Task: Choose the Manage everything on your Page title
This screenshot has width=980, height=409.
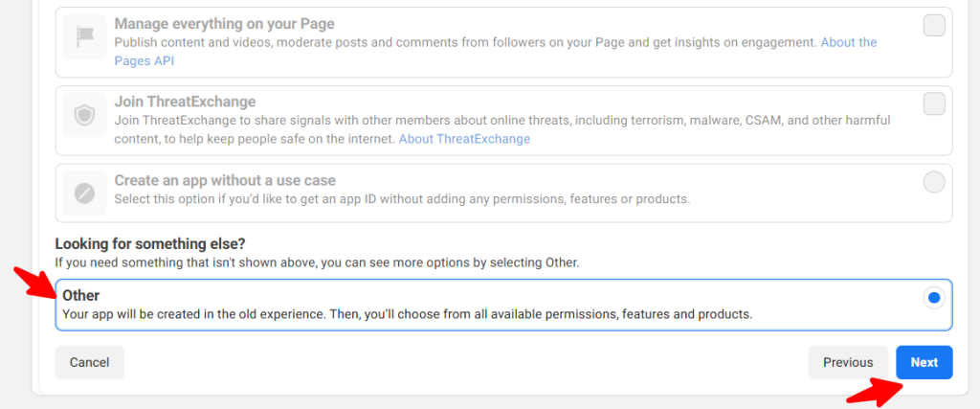Action: tap(224, 23)
